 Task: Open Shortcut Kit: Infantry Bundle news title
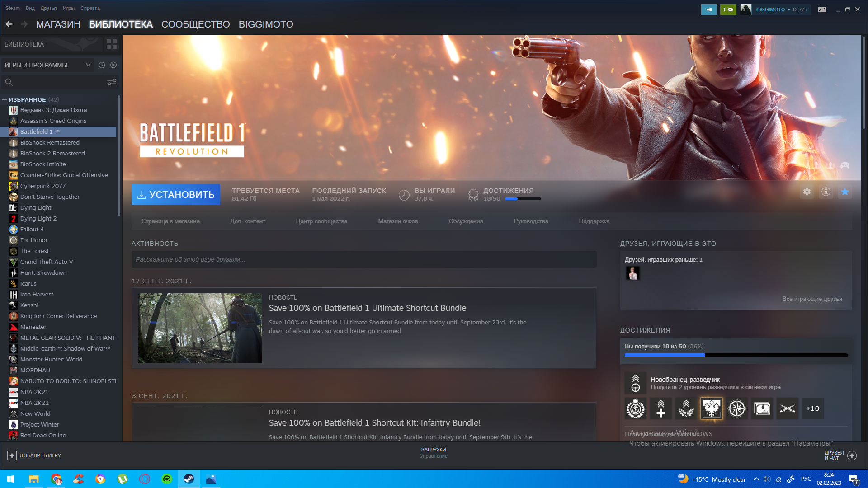click(374, 423)
